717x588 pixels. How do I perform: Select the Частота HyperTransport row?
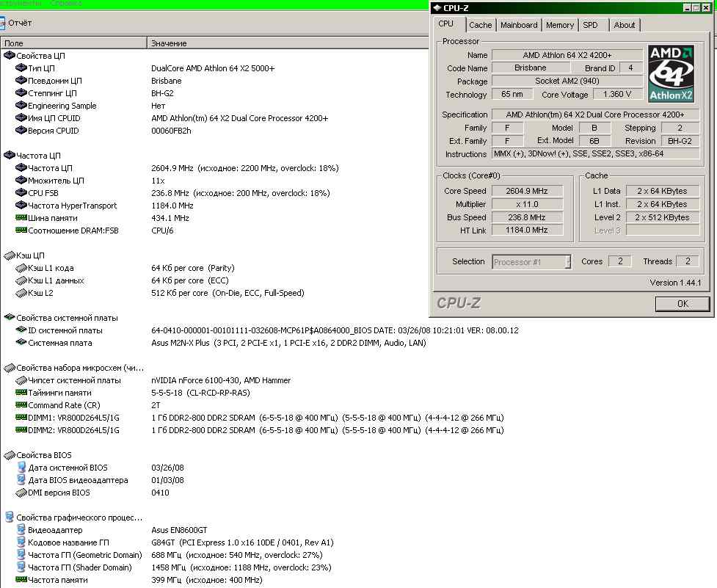click(x=72, y=206)
